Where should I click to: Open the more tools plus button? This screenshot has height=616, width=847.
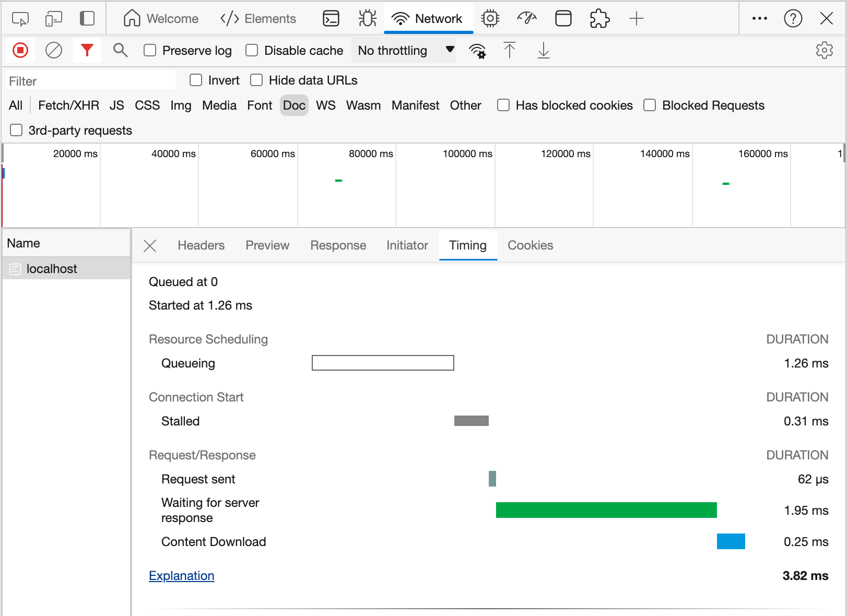point(636,19)
